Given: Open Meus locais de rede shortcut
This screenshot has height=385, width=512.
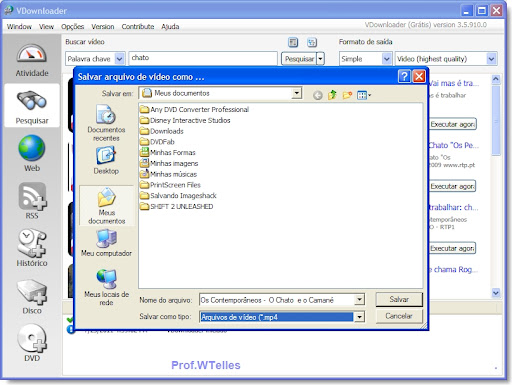Looking at the screenshot, I should 106,287.
